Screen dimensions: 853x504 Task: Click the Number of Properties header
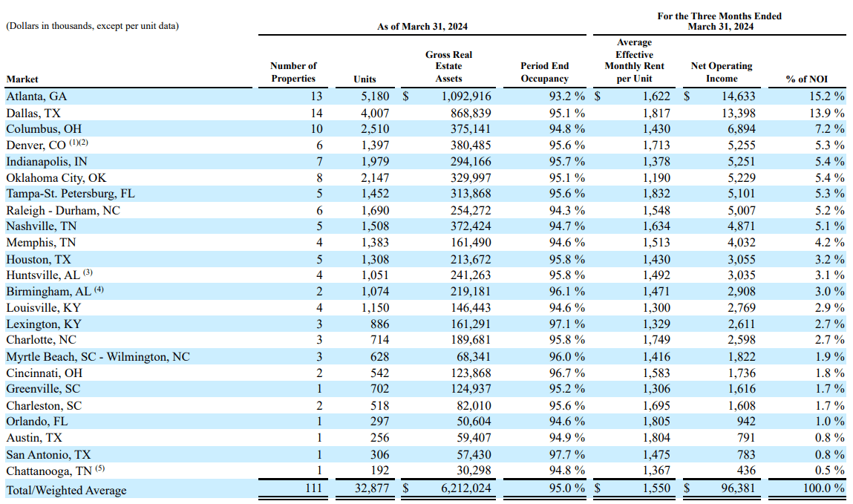click(294, 71)
